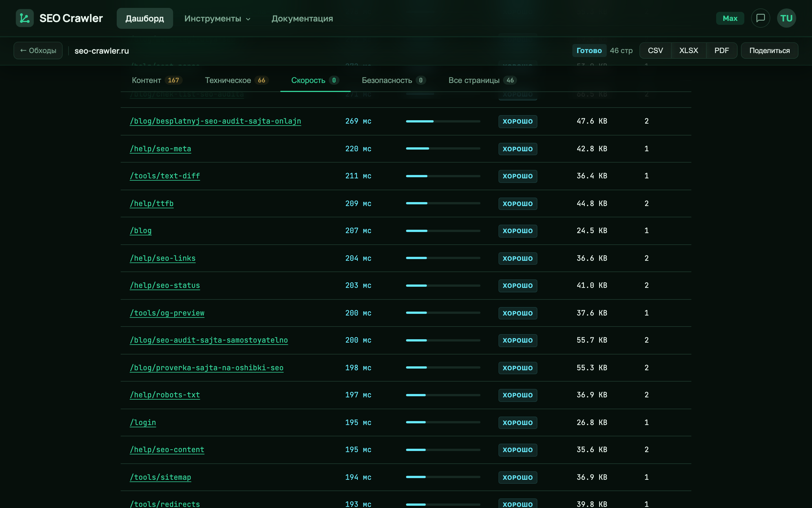
Task: Click the 211 мс response time
Action: click(x=358, y=176)
